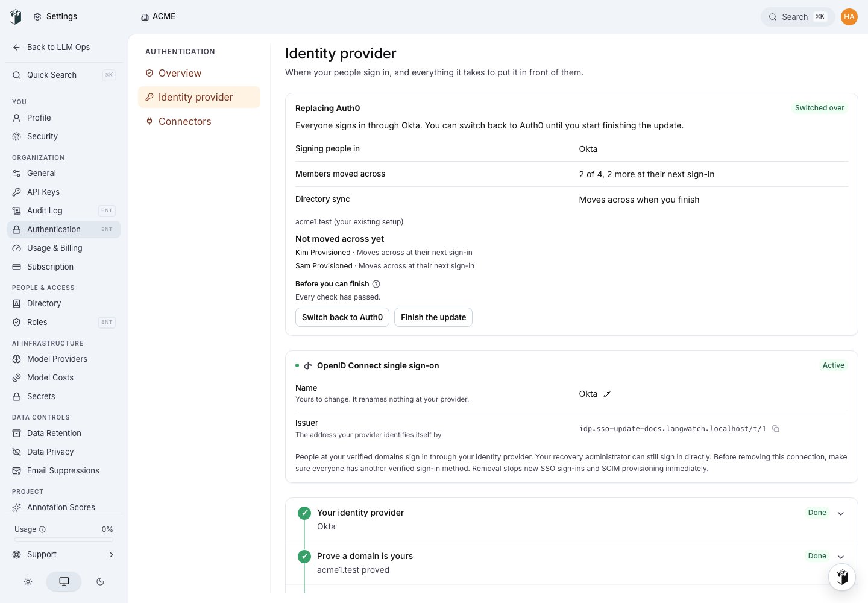Click the ACME organization building icon

pos(145,17)
